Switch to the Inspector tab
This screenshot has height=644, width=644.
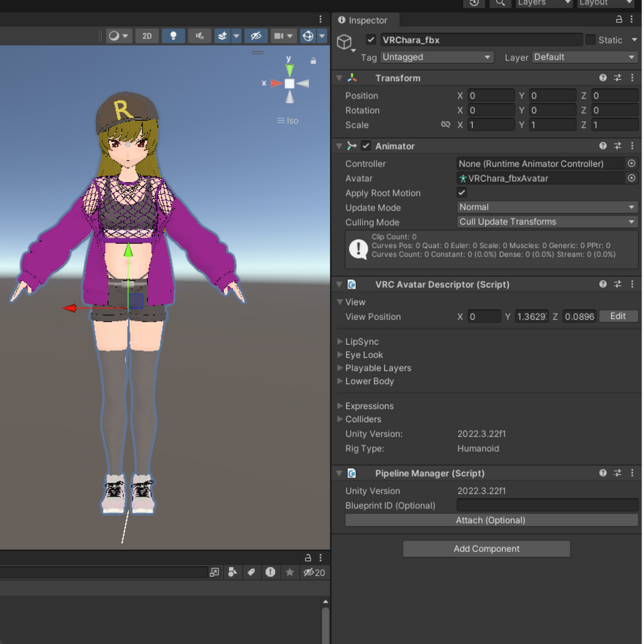(x=365, y=20)
